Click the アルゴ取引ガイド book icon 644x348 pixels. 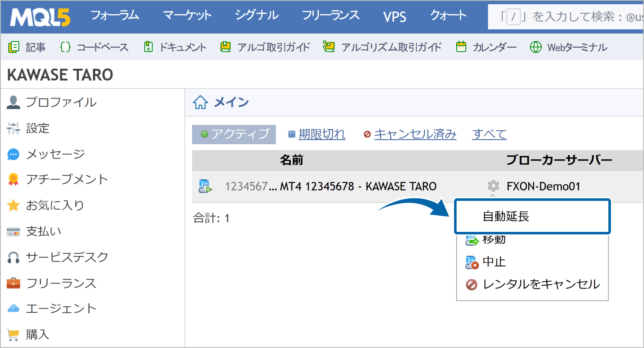pos(226,47)
